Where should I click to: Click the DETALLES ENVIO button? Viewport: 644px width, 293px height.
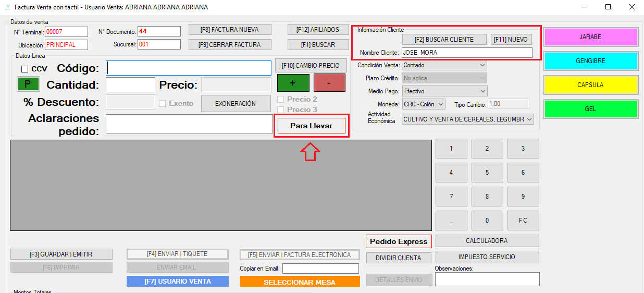[399, 280]
